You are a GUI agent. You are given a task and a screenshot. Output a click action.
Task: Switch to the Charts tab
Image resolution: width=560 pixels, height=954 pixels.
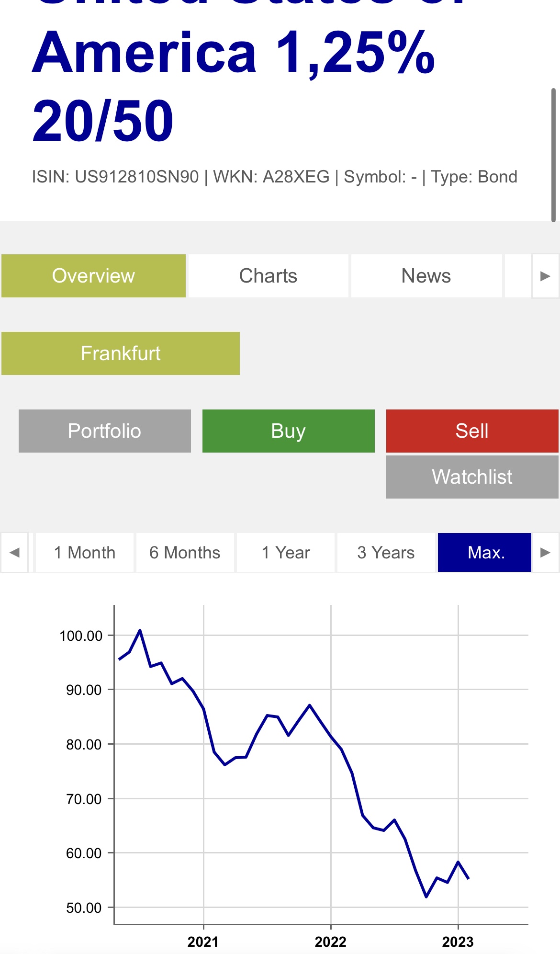coord(268,276)
